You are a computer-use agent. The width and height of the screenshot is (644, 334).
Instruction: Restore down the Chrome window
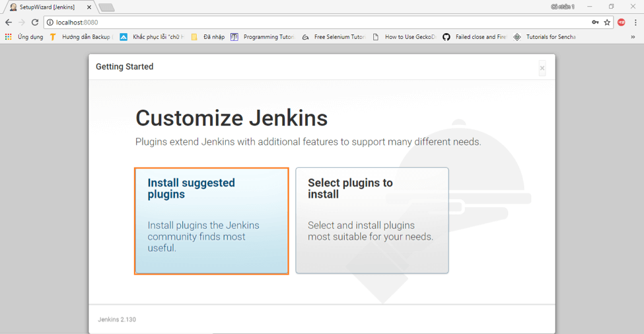coord(611,7)
